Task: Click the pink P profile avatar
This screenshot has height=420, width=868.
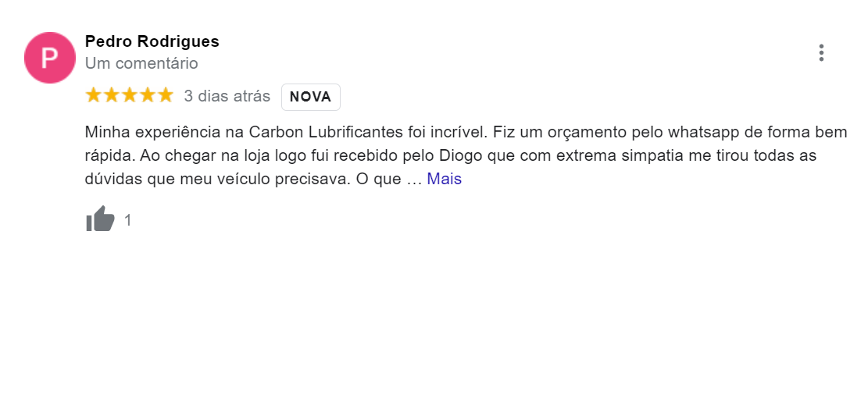Action: pos(50,58)
